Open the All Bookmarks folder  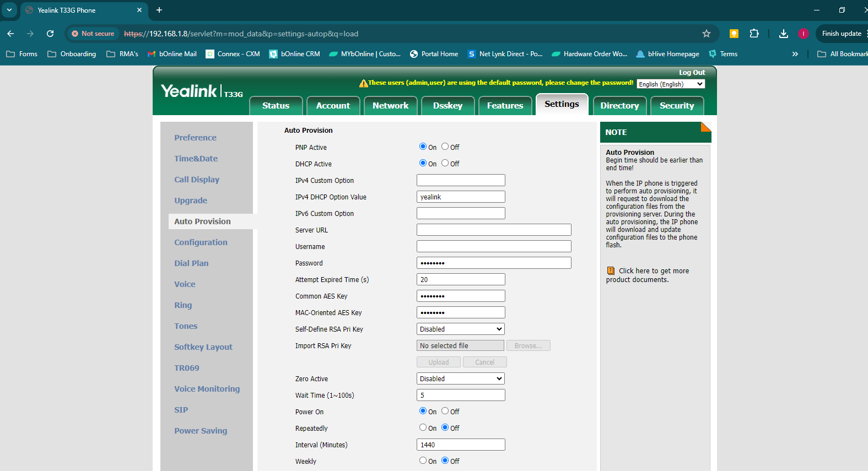pyautogui.click(x=843, y=54)
